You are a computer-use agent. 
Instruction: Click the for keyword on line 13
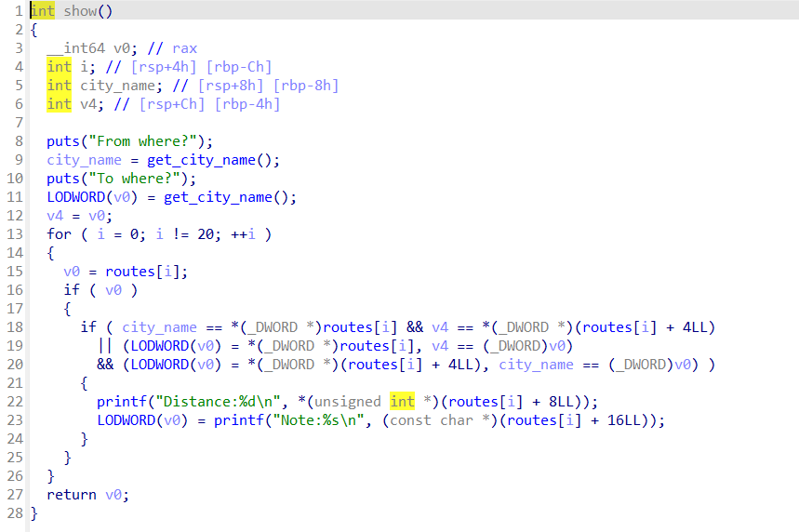click(x=59, y=234)
